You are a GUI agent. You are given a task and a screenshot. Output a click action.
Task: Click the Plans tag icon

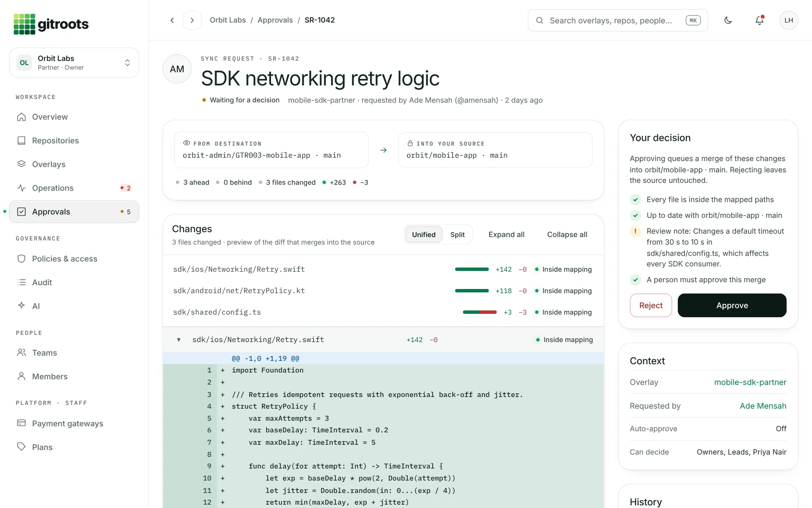pos(21,447)
